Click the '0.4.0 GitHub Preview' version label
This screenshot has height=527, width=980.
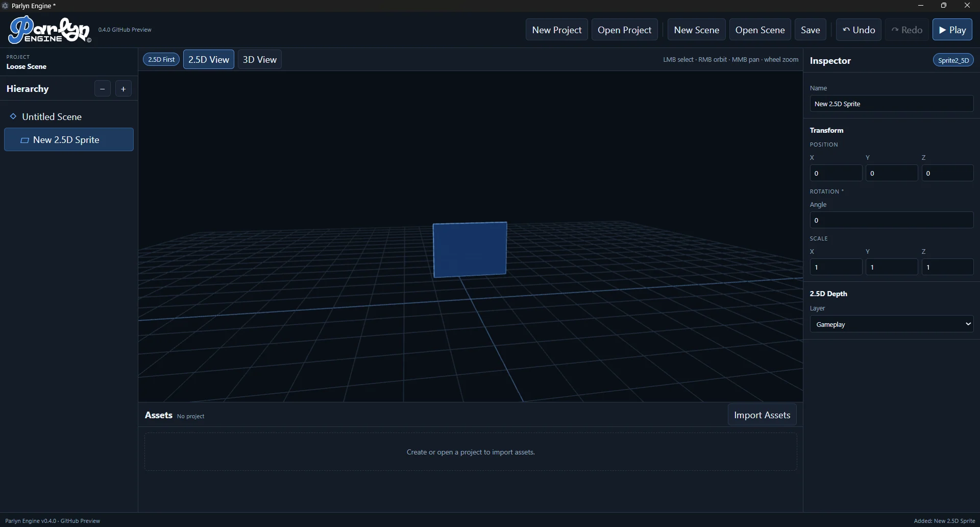click(125, 30)
